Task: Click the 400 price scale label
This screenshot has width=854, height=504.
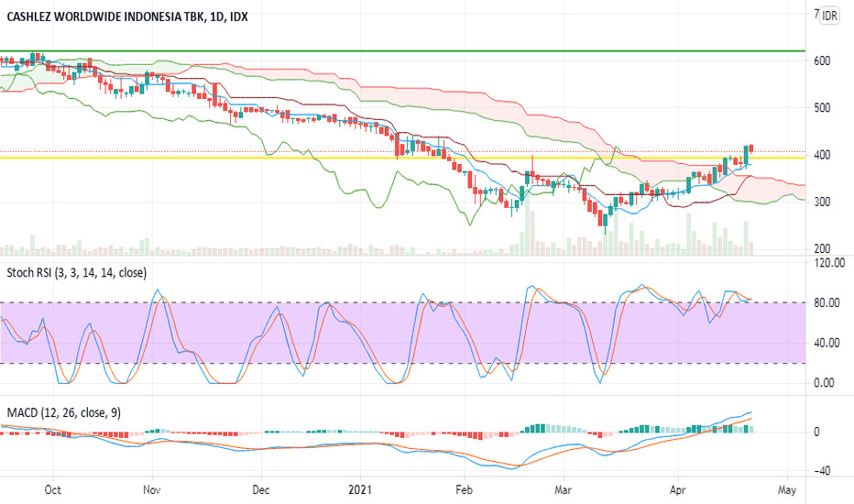Action: click(x=822, y=155)
